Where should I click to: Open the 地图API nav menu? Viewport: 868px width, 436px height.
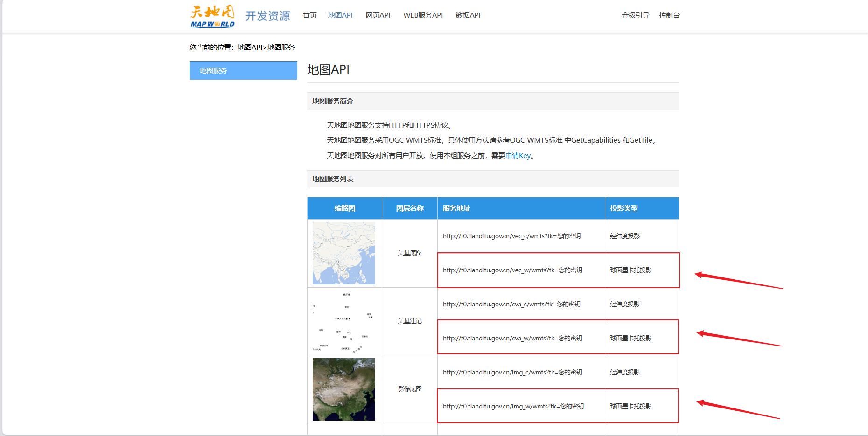coord(340,15)
